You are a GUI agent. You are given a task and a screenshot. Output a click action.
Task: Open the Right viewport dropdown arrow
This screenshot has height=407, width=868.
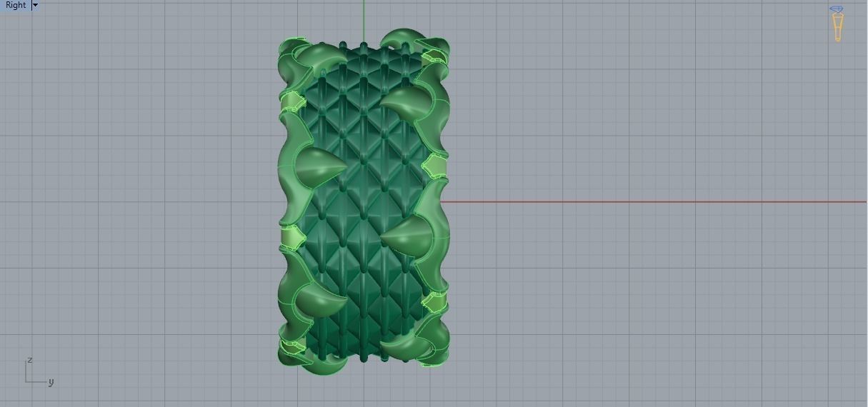[35, 5]
